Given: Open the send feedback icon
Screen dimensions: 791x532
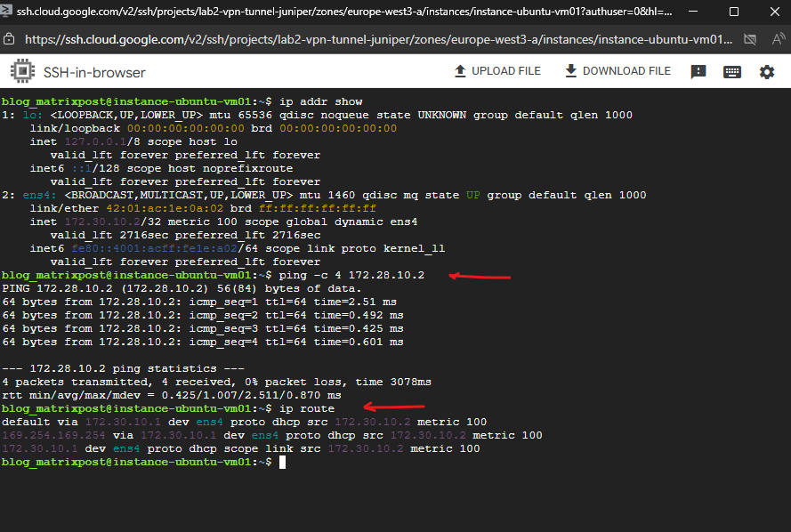Looking at the screenshot, I should 698,72.
